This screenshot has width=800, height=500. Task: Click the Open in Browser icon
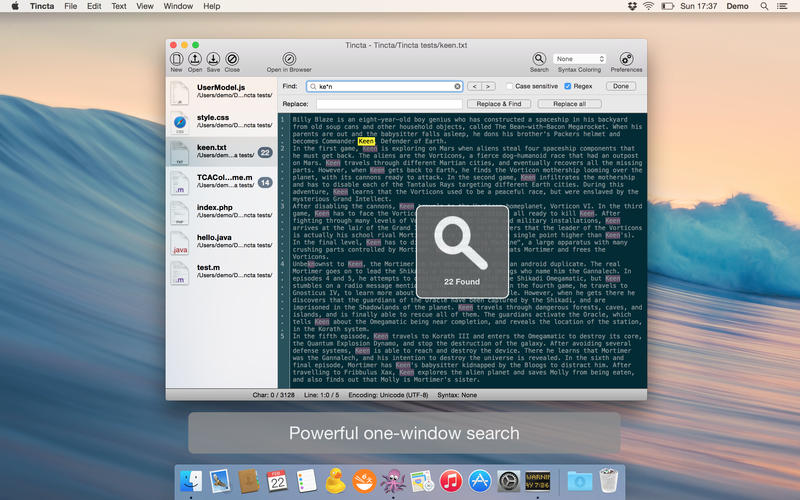coord(289,59)
